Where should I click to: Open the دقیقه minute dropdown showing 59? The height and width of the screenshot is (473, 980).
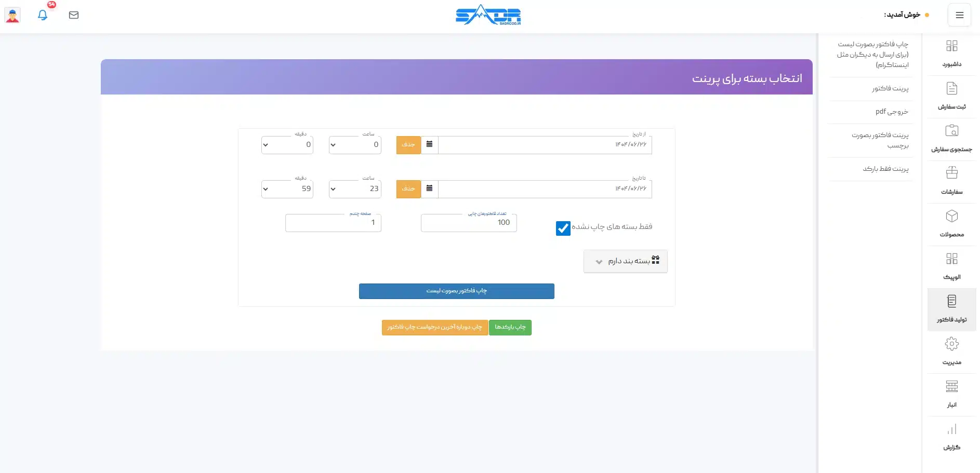pyautogui.click(x=287, y=189)
